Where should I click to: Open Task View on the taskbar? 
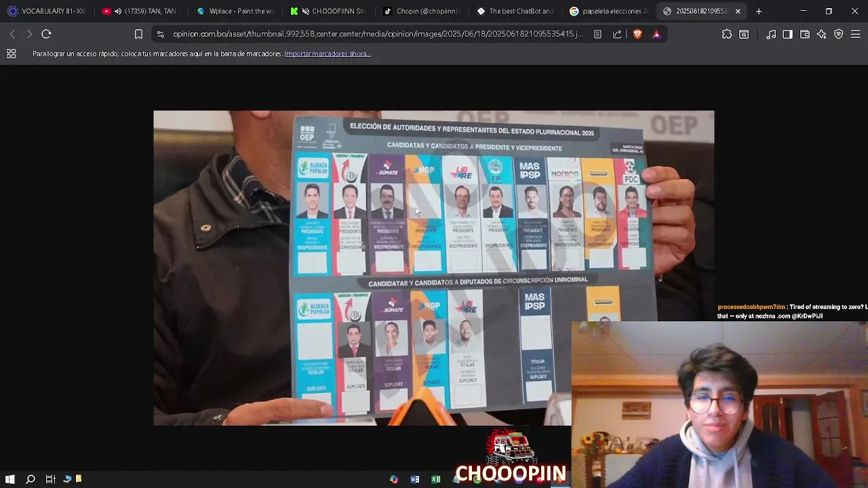coord(50,479)
